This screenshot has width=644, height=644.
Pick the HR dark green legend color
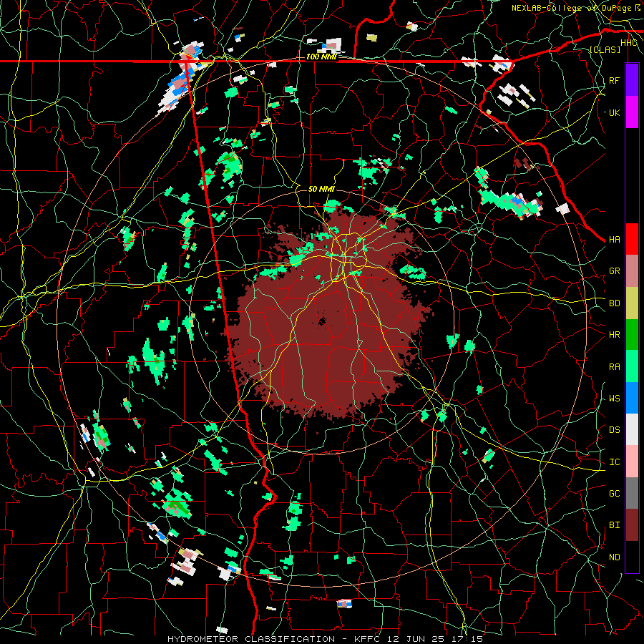click(x=632, y=334)
